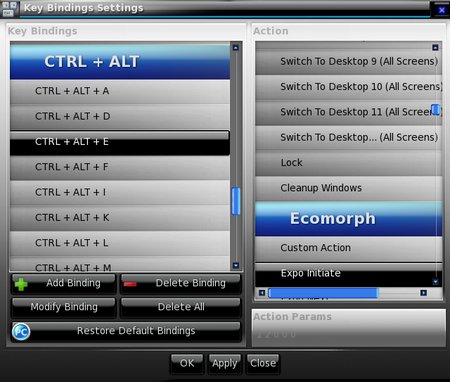Select the Expo Initiate action

point(349,275)
